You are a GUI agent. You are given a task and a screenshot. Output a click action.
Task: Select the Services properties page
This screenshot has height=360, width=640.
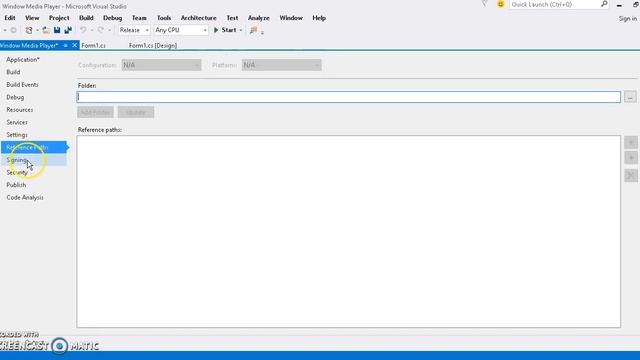17,122
